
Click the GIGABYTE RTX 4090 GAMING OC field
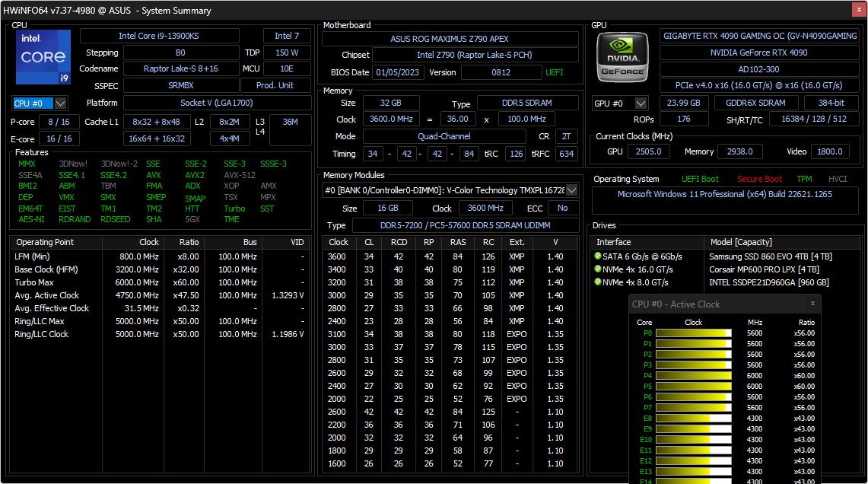pyautogui.click(x=760, y=36)
